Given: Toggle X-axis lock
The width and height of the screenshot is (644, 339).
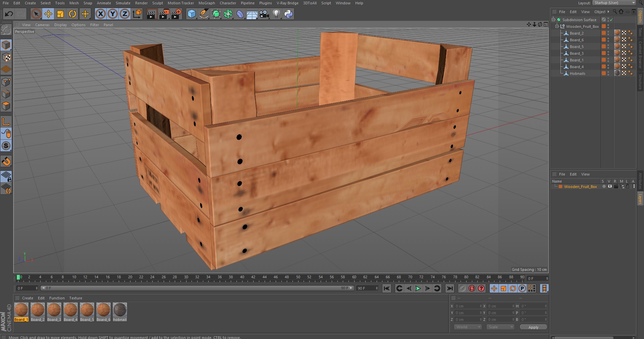Looking at the screenshot, I should pos(100,14).
